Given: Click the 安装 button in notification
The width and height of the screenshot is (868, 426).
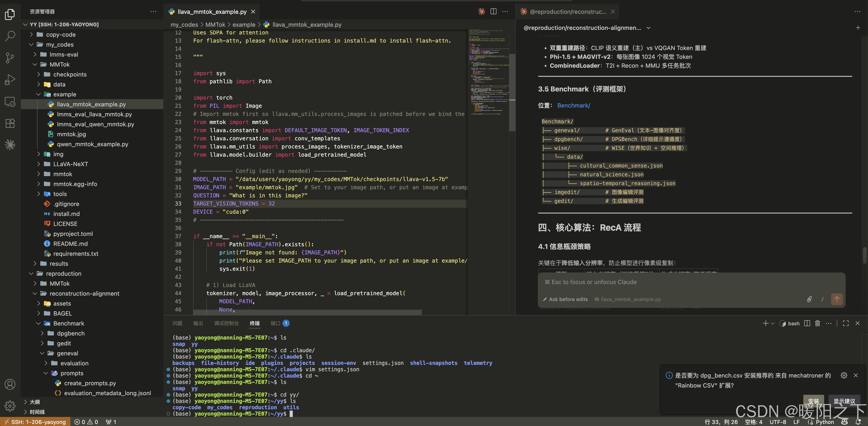Looking at the screenshot, I should (813, 400).
